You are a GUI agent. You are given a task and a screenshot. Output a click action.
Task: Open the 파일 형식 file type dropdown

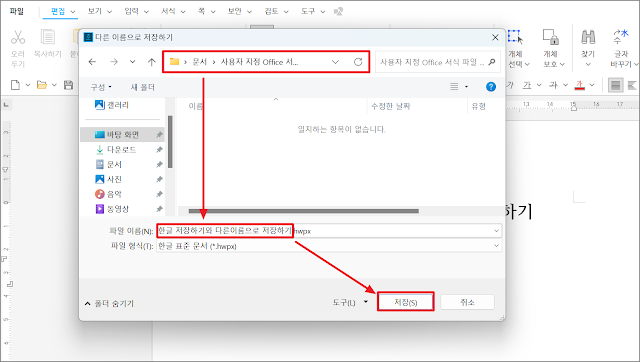496,246
